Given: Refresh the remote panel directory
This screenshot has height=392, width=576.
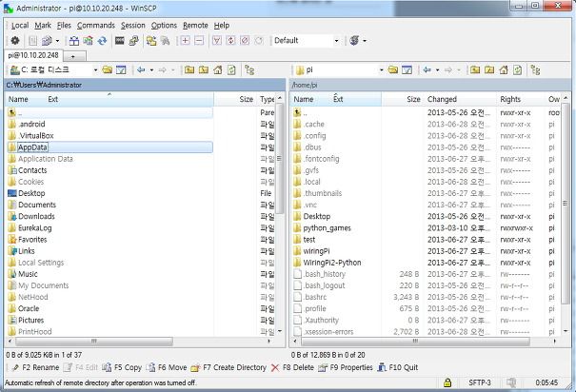Looking at the screenshot, I should [x=517, y=69].
